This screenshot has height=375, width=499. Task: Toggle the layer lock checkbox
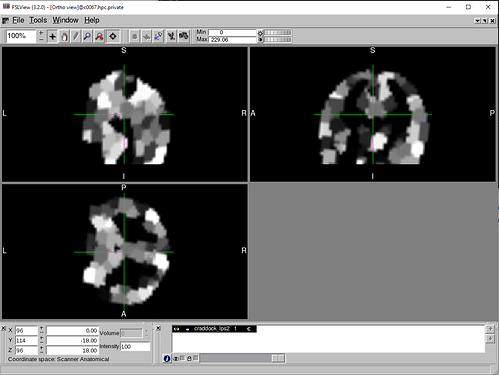[x=195, y=358]
